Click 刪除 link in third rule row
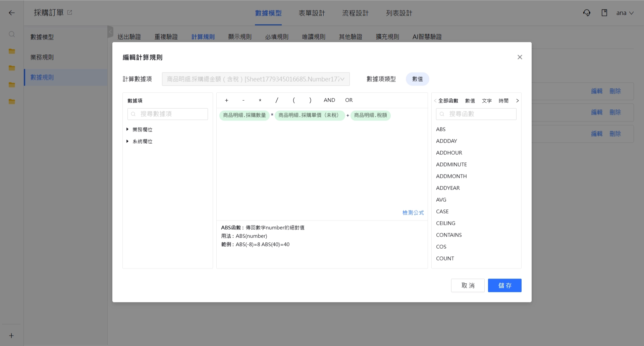Screen dimensions: 644x346 pos(615,134)
